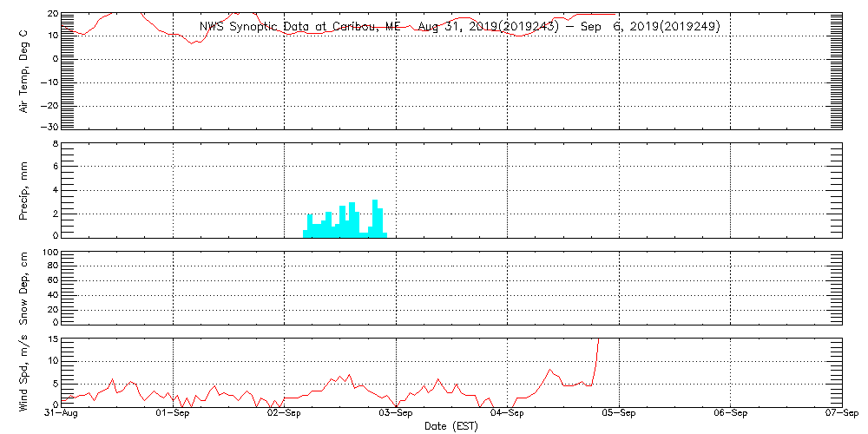
Task: Select the 06-Sep date tick label
Action: click(x=731, y=416)
